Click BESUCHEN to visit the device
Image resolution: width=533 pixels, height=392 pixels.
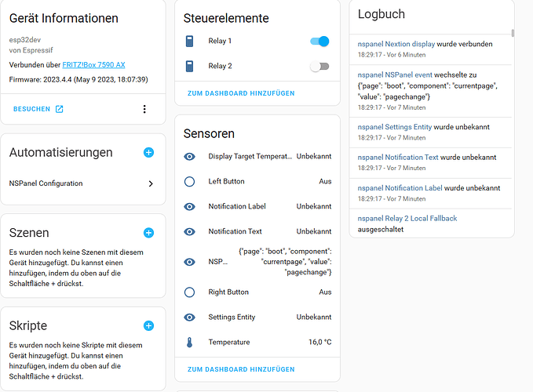click(x=38, y=109)
